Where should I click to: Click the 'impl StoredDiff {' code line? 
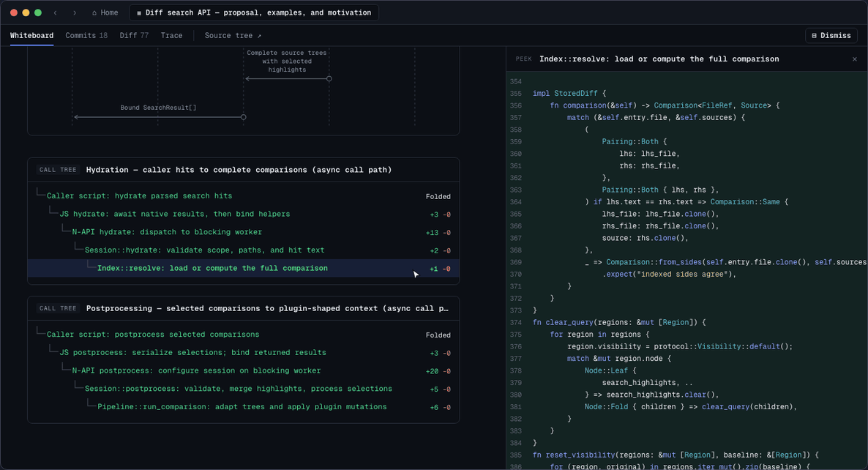569,94
